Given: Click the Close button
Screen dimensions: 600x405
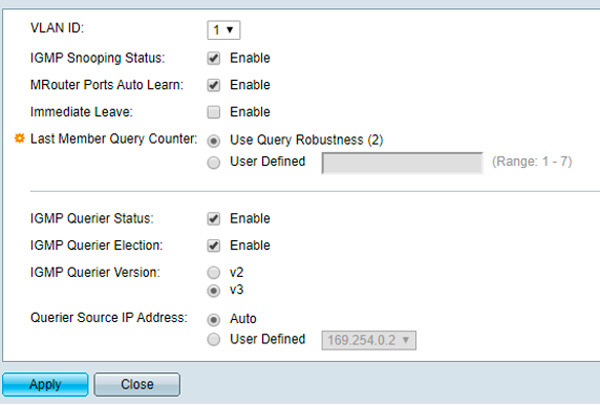Looking at the screenshot, I should (137, 384).
